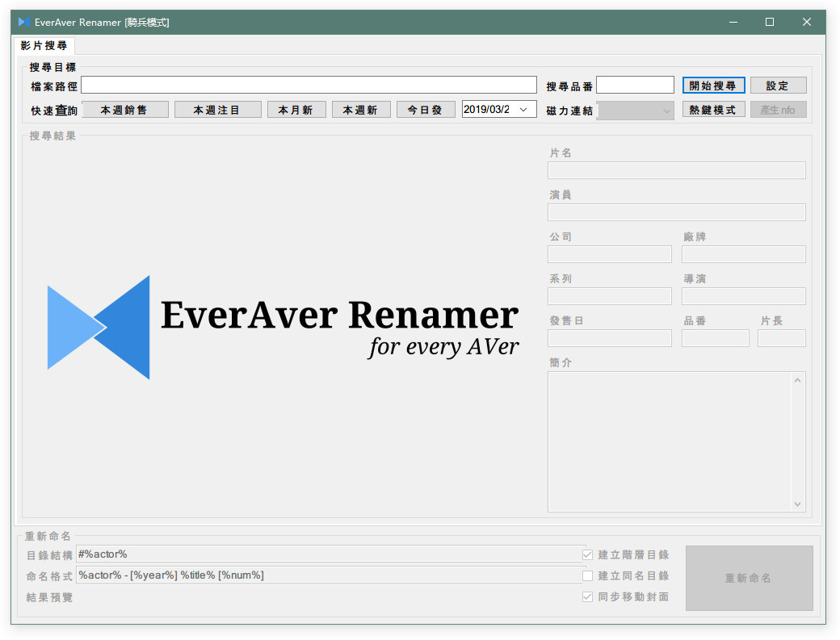Viewport: 840px width, 640px height.
Task: Click the 檔案路徑 file path input field
Action: (x=309, y=85)
